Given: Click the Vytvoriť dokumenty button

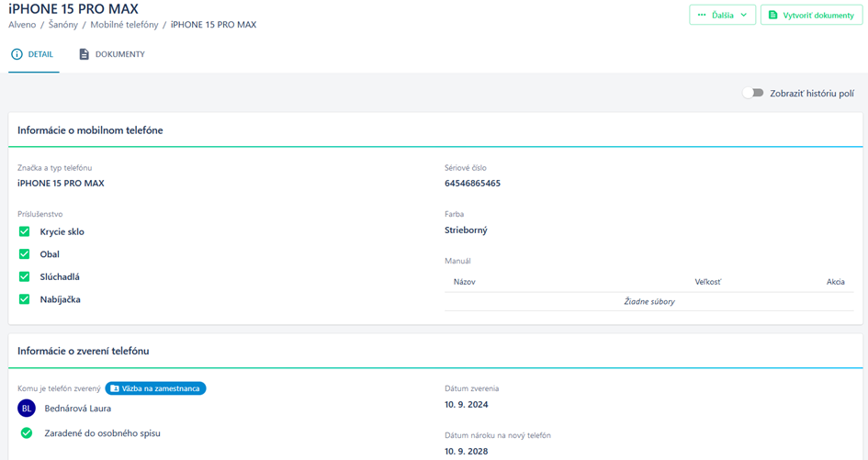Looking at the screenshot, I should [x=812, y=15].
